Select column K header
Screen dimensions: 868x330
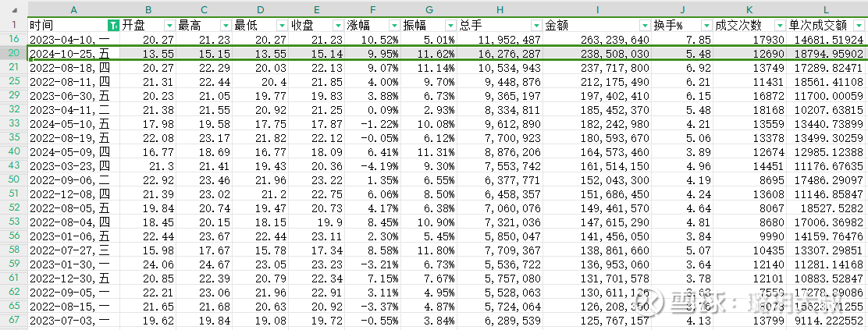pos(750,9)
